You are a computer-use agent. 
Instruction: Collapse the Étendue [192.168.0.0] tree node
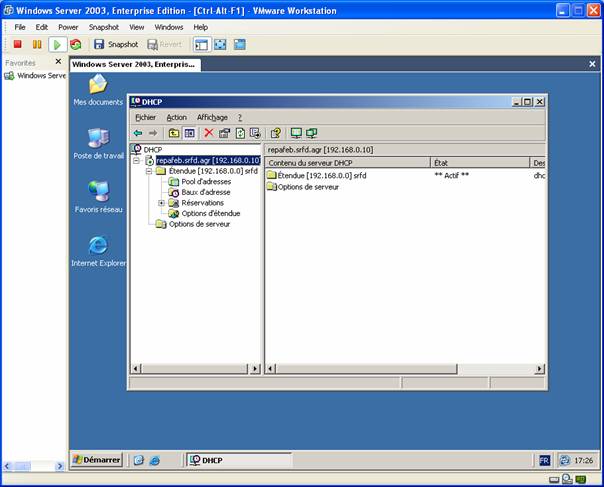[149, 171]
